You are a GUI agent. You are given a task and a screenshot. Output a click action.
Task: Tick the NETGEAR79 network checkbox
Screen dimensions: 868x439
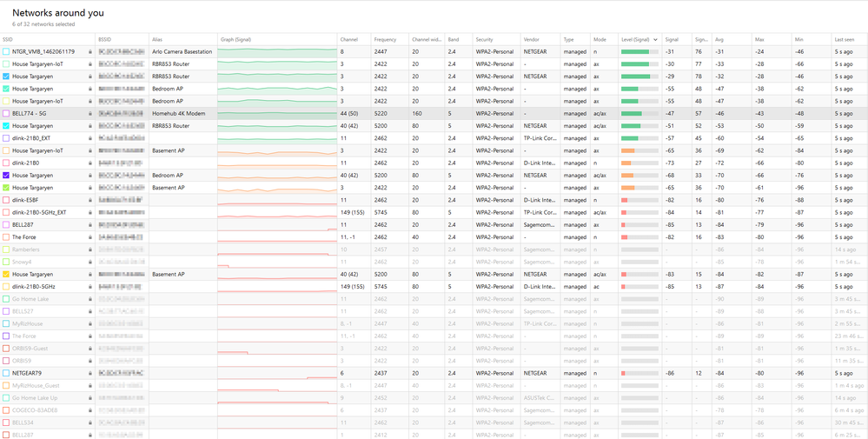pyautogui.click(x=6, y=373)
